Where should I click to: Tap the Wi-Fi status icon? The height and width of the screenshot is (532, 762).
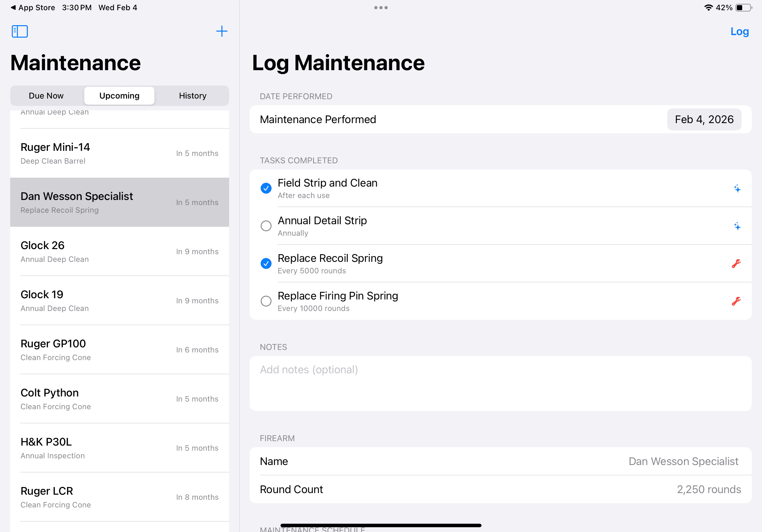tap(709, 7)
